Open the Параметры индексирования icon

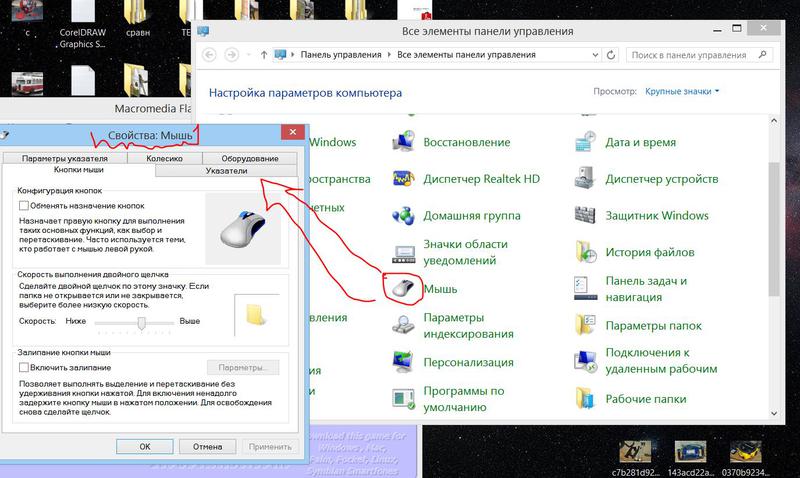coord(403,325)
